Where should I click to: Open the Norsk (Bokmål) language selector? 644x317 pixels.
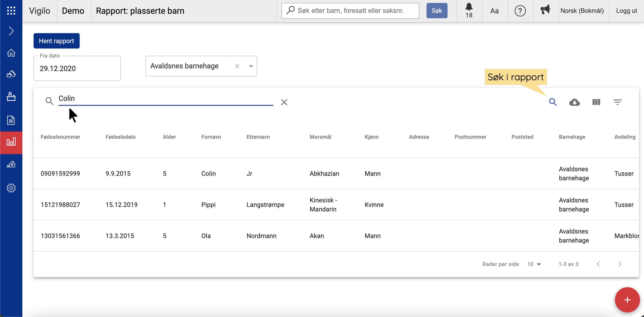click(582, 11)
